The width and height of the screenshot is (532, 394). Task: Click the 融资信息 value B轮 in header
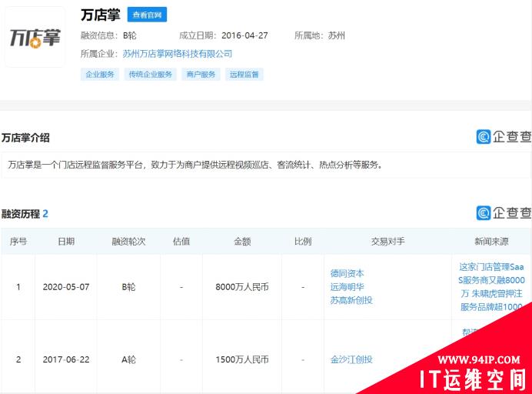click(130, 35)
